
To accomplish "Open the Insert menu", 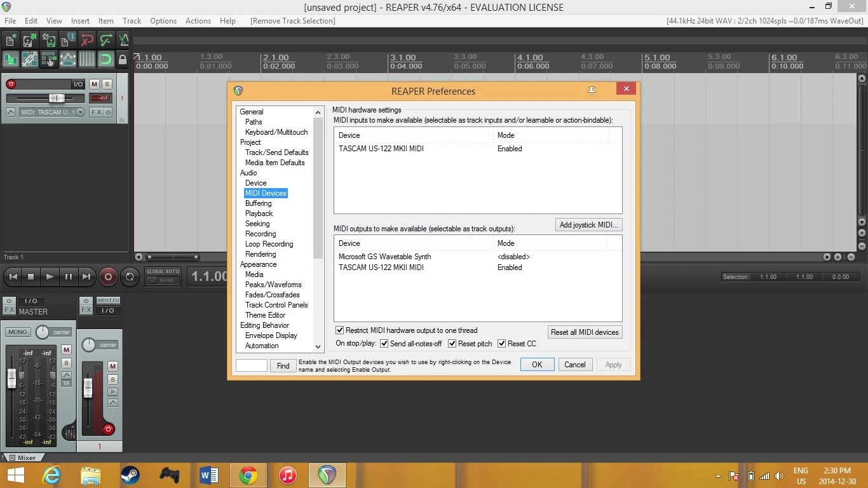I will click(80, 20).
